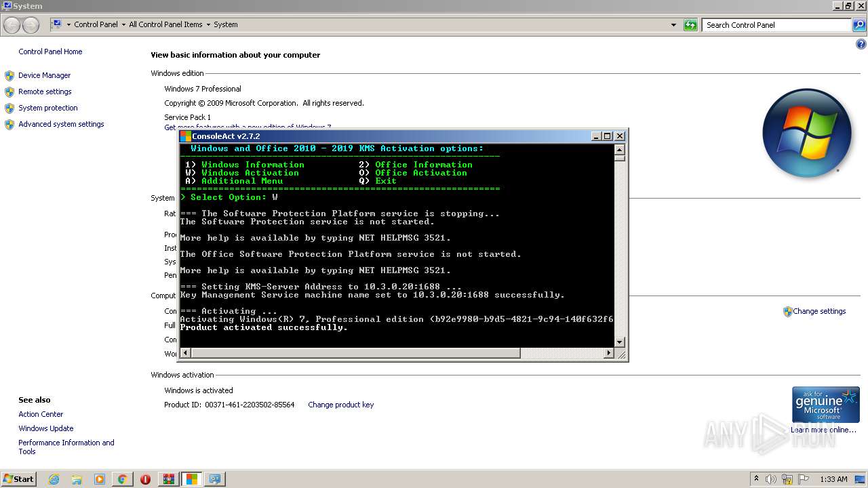Maximize the ConsoleAct window

[607, 136]
